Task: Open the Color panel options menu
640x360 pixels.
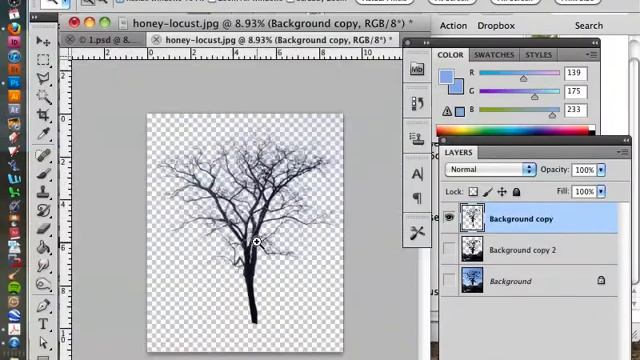Action: pos(591,54)
